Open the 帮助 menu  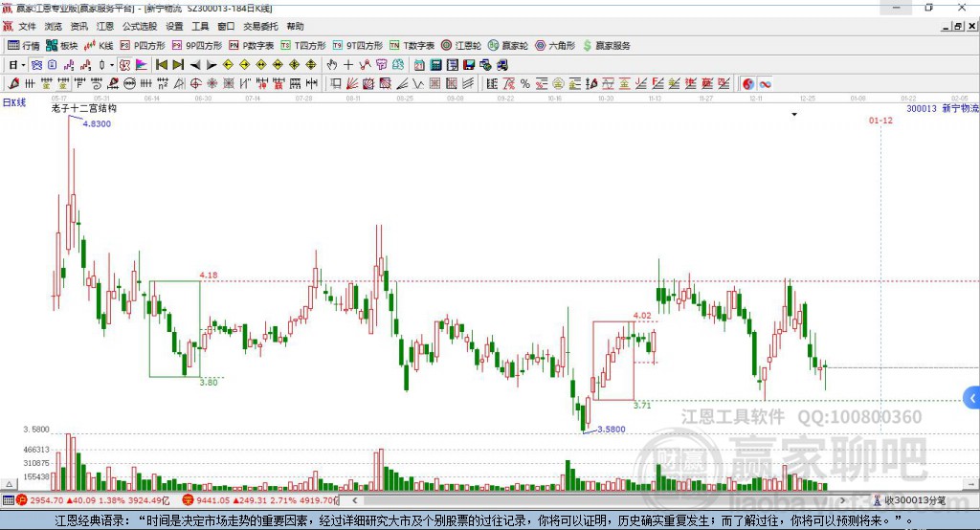[x=295, y=26]
